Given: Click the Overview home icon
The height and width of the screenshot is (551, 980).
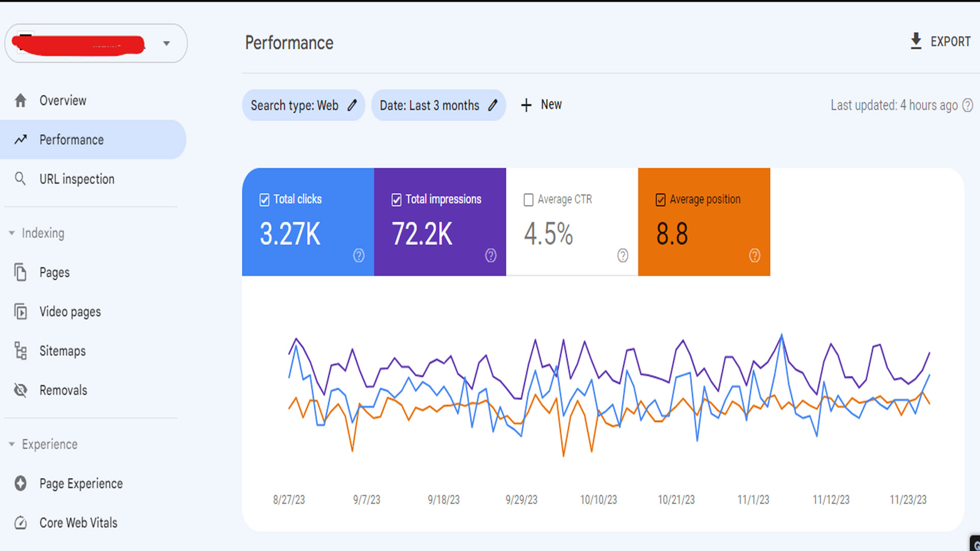Looking at the screenshot, I should (20, 101).
